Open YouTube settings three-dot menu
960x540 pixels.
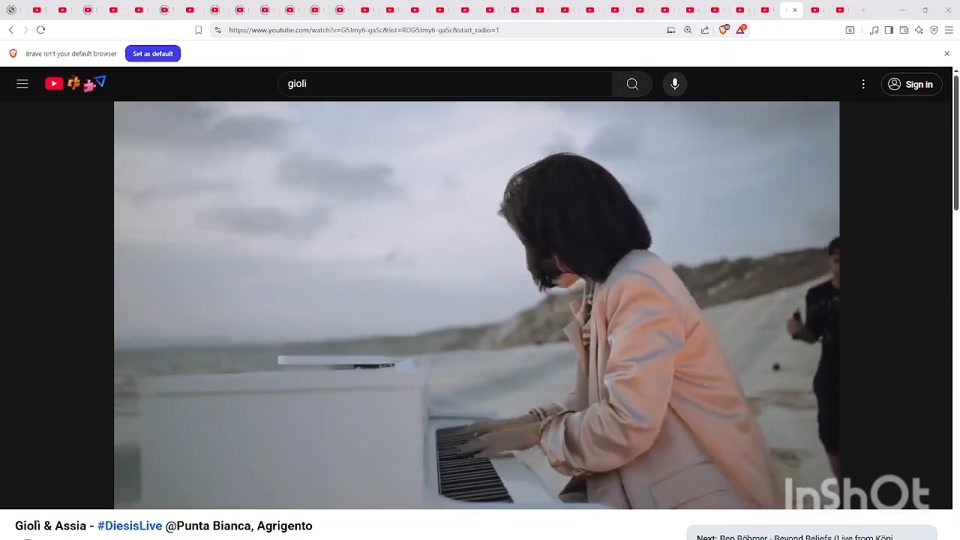click(863, 84)
